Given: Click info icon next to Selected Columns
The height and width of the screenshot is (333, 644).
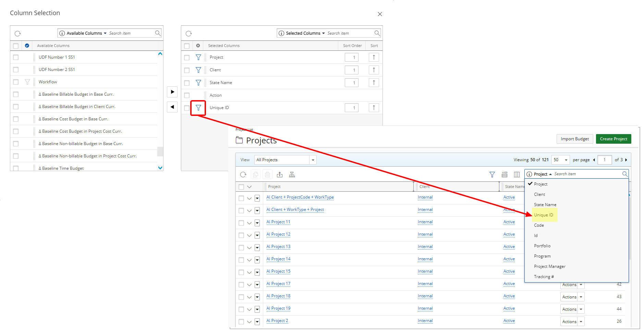Looking at the screenshot, I should (281, 33).
